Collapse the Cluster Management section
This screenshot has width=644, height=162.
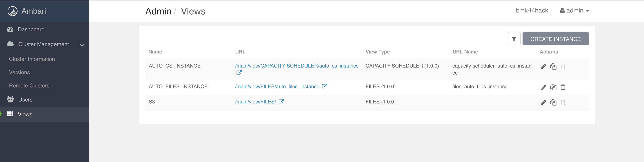tap(83, 45)
